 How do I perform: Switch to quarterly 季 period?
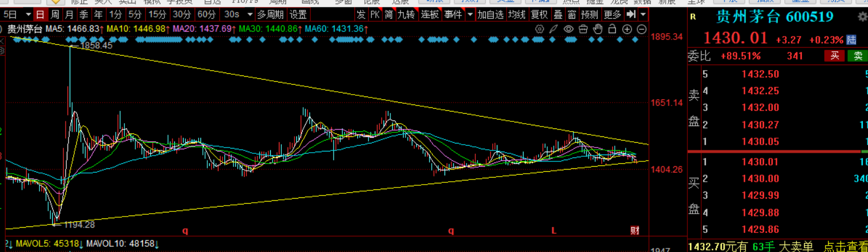(x=84, y=15)
